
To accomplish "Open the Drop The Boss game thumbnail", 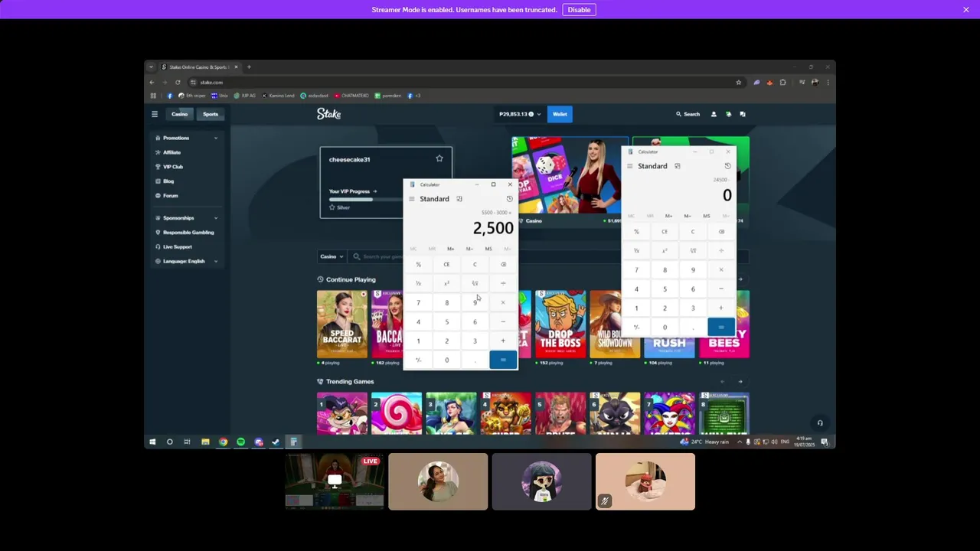I will point(560,324).
